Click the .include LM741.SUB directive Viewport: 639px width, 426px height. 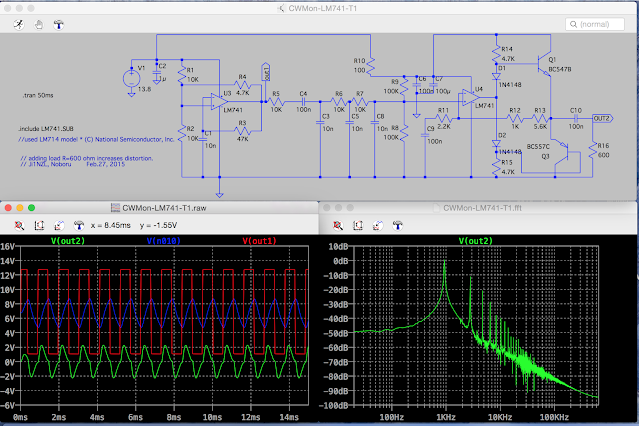pos(46,129)
